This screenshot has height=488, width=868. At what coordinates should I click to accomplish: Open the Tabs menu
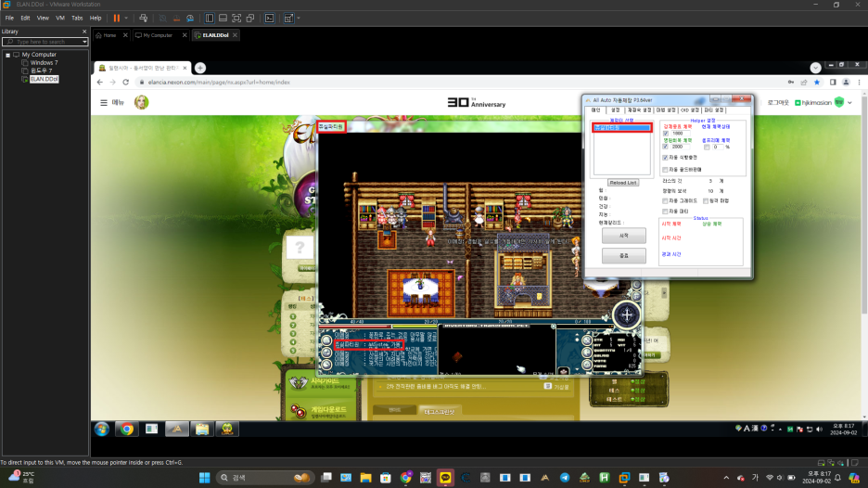pos(77,19)
